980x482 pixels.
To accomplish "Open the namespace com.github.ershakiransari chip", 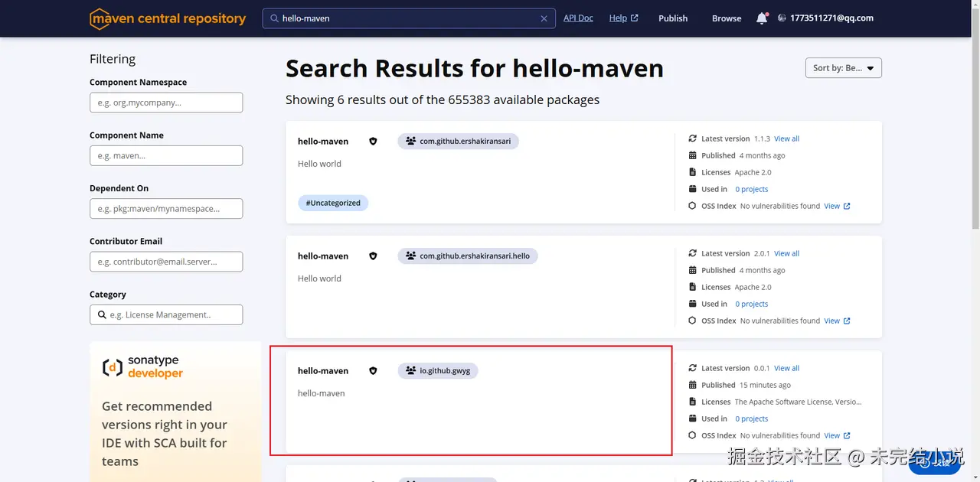I will [x=458, y=141].
